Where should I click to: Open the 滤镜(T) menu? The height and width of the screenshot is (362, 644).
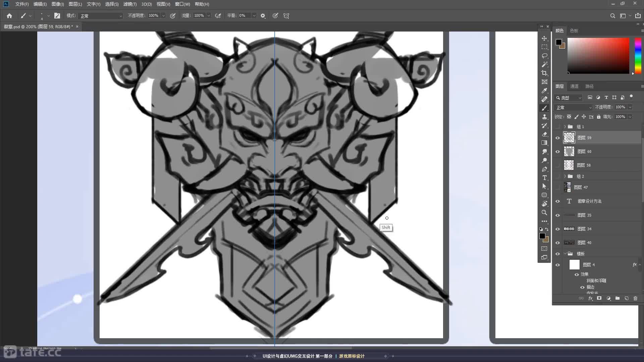[x=130, y=4]
